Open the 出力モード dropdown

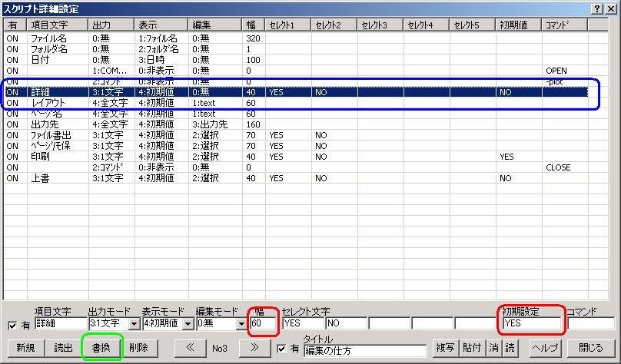pyautogui.click(x=134, y=324)
